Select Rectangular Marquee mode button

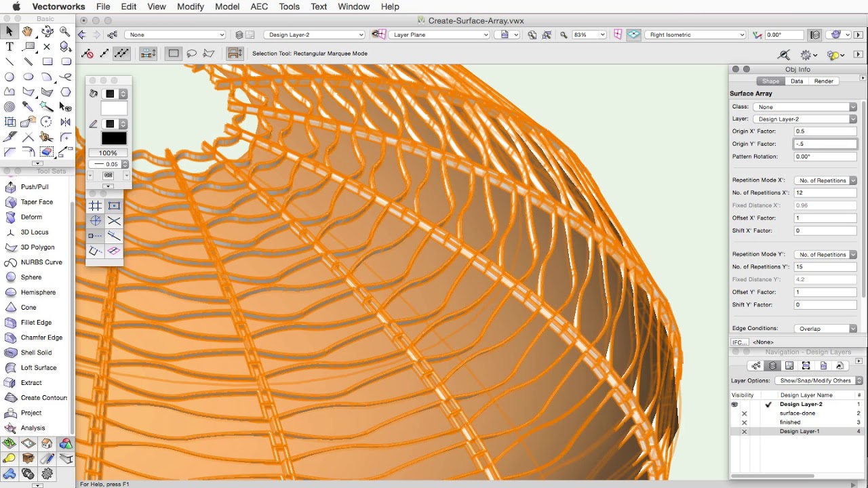pyautogui.click(x=174, y=54)
